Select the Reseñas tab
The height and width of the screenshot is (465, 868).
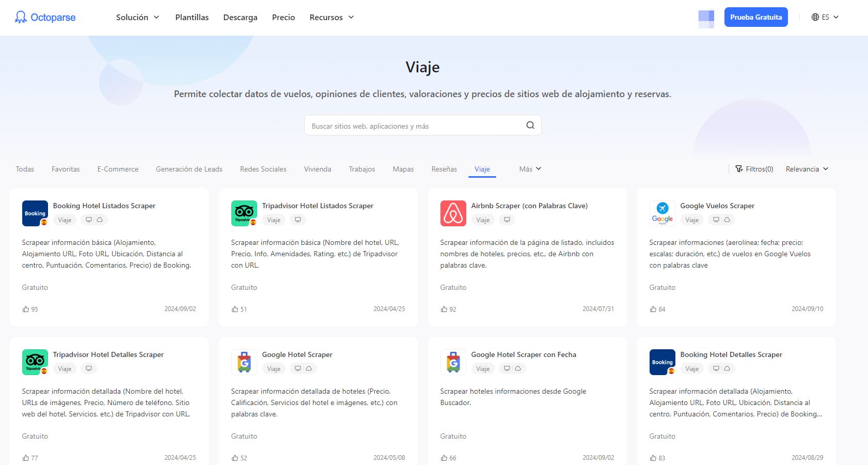(x=444, y=169)
